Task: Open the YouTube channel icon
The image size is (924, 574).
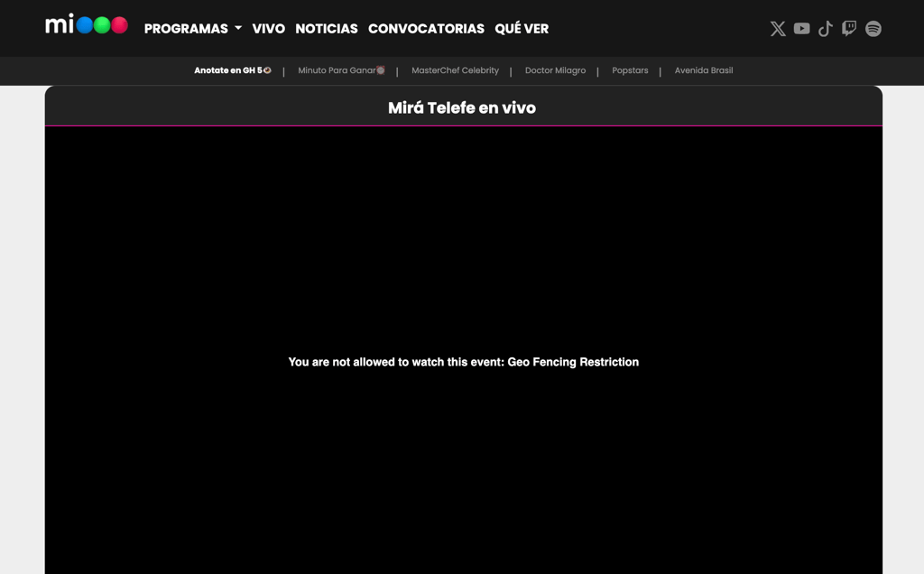Action: [801, 28]
